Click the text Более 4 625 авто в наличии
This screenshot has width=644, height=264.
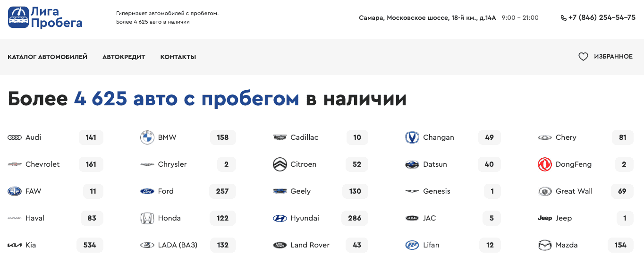(x=153, y=22)
